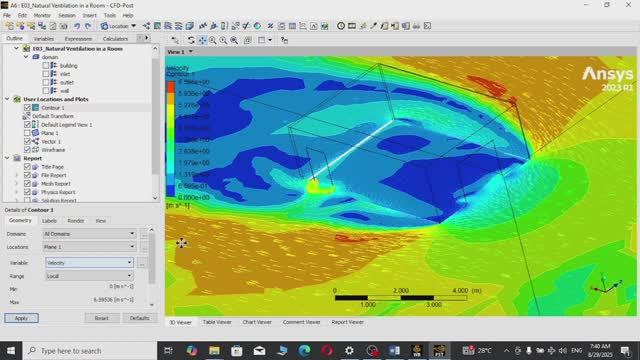Click the Apply button

tap(21, 318)
